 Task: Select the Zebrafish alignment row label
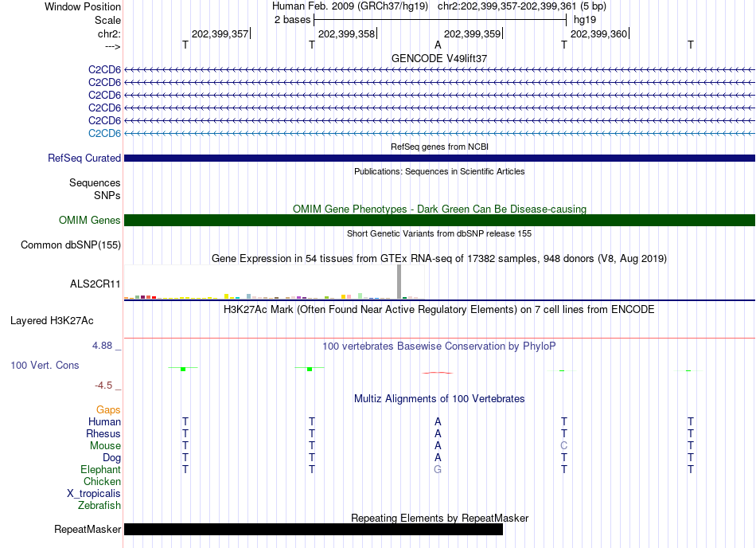click(x=99, y=506)
